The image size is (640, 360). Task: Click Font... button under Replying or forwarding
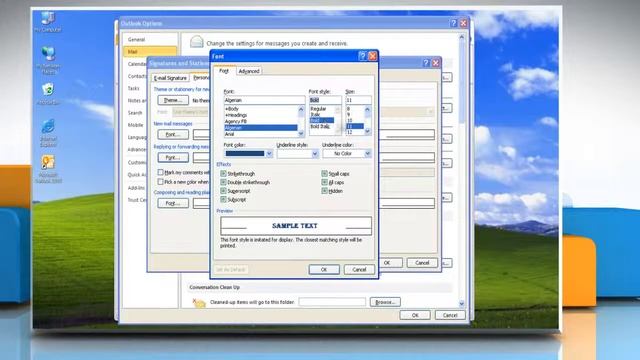pyautogui.click(x=173, y=157)
